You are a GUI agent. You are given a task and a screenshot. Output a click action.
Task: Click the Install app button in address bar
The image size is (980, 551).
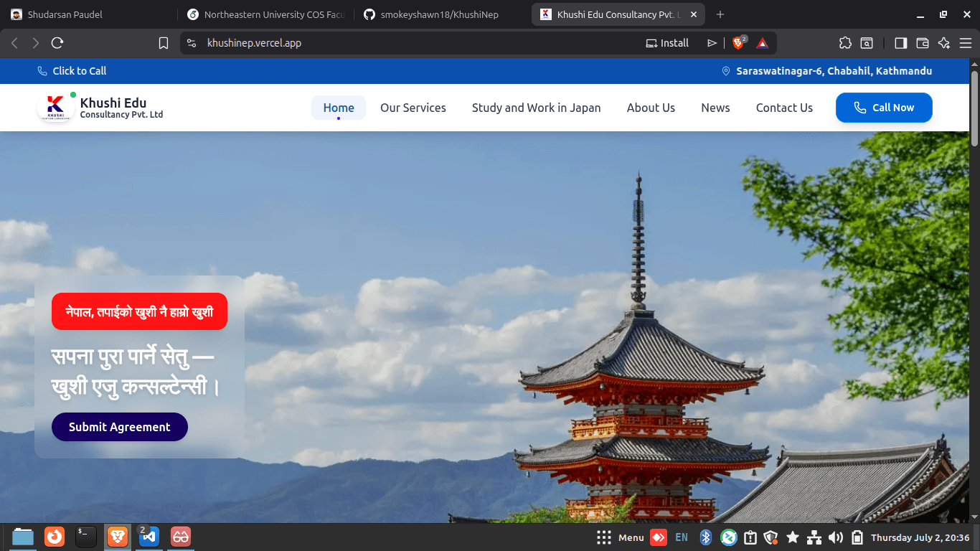pos(667,43)
